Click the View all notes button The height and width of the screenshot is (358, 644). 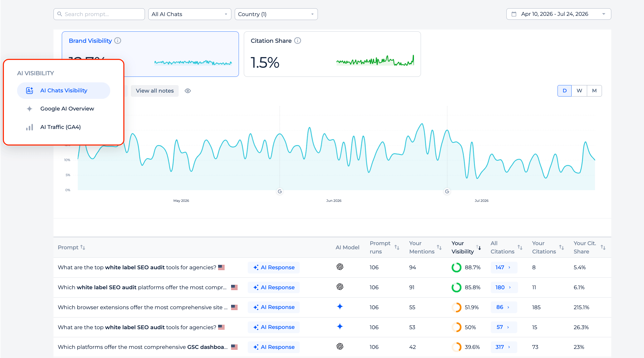[155, 91]
